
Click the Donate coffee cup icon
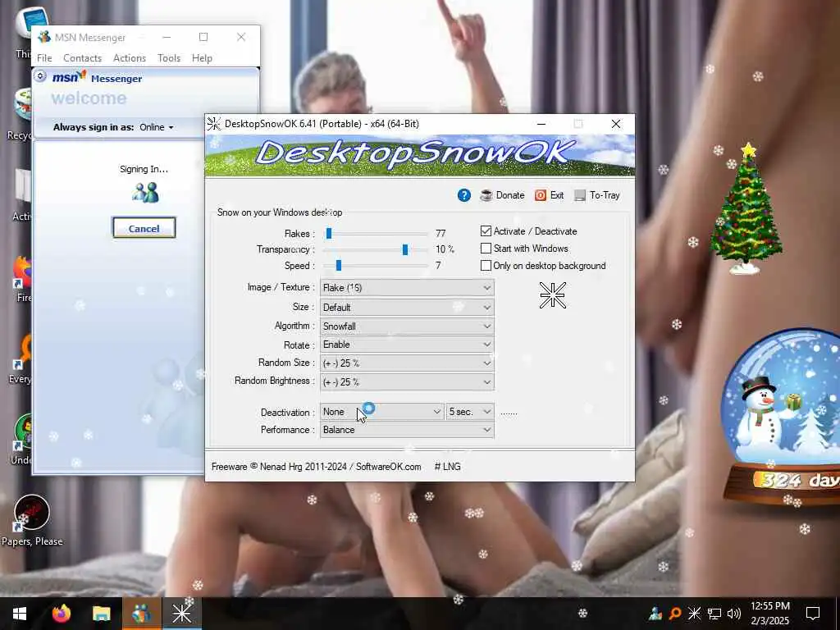click(x=486, y=195)
